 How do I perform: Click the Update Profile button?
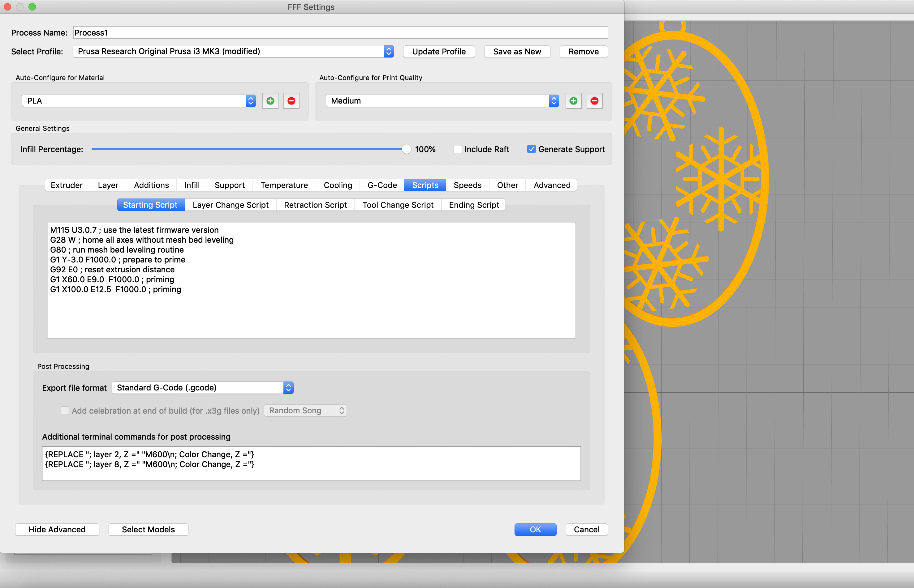pos(439,52)
